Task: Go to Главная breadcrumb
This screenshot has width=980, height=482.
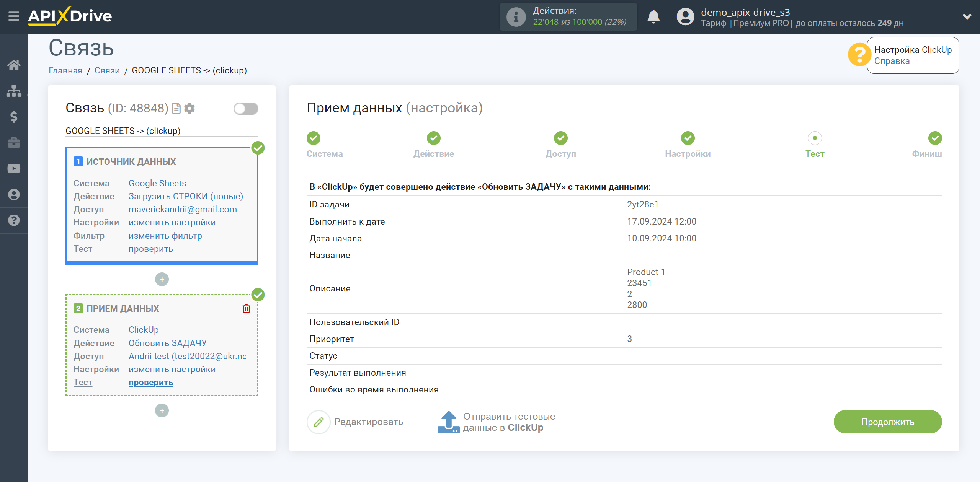Action: 65,70
